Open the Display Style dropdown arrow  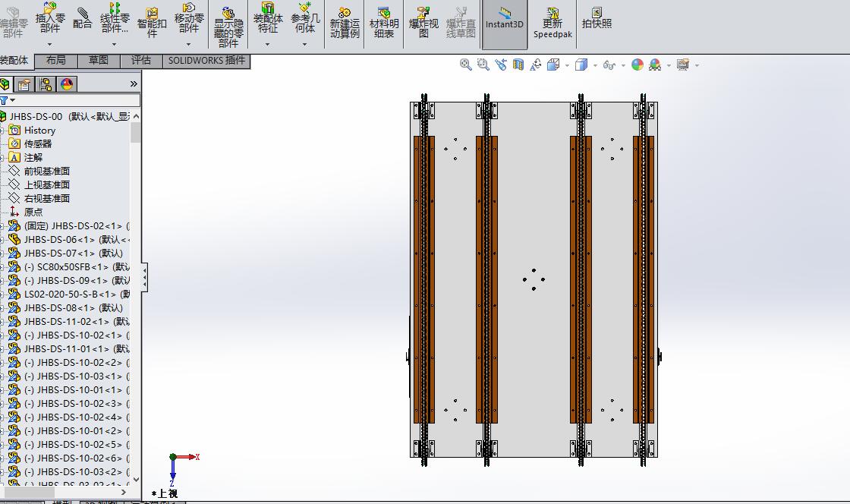[x=595, y=65]
